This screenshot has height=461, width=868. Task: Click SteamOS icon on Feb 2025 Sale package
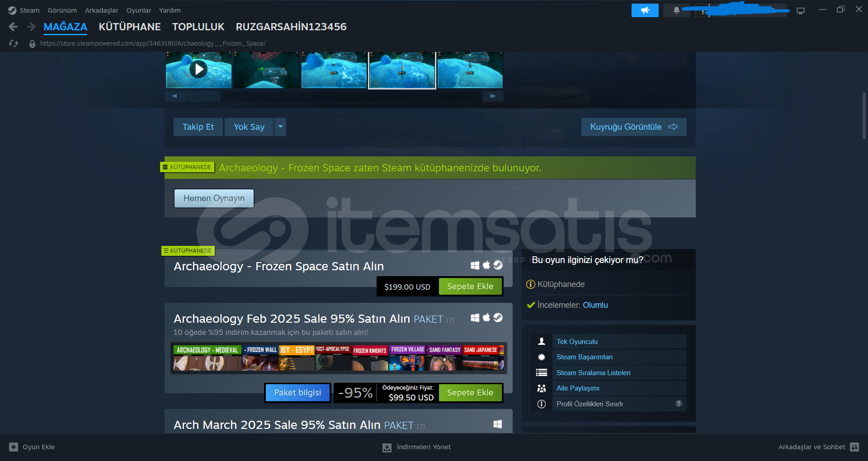[x=498, y=318]
